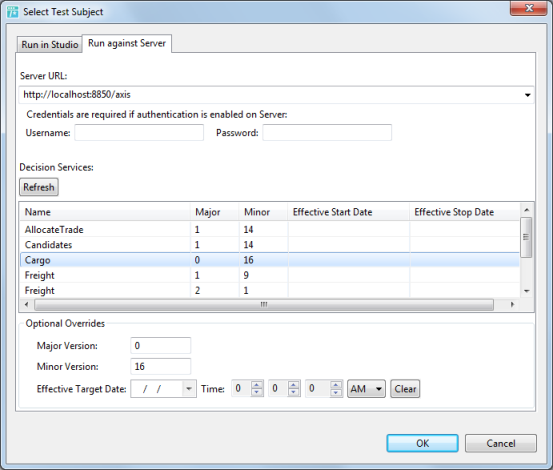553x470 pixels.
Task: Select the Run against Server tab
Action: (127, 43)
